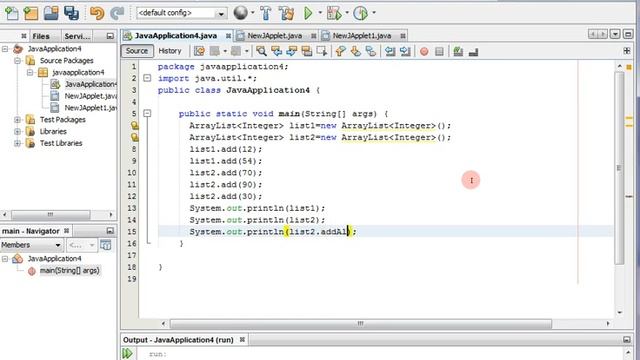The width and height of the screenshot is (640, 360).
Task: Click the editor horizontal scrollbar
Action: pyautogui.click(x=361, y=324)
